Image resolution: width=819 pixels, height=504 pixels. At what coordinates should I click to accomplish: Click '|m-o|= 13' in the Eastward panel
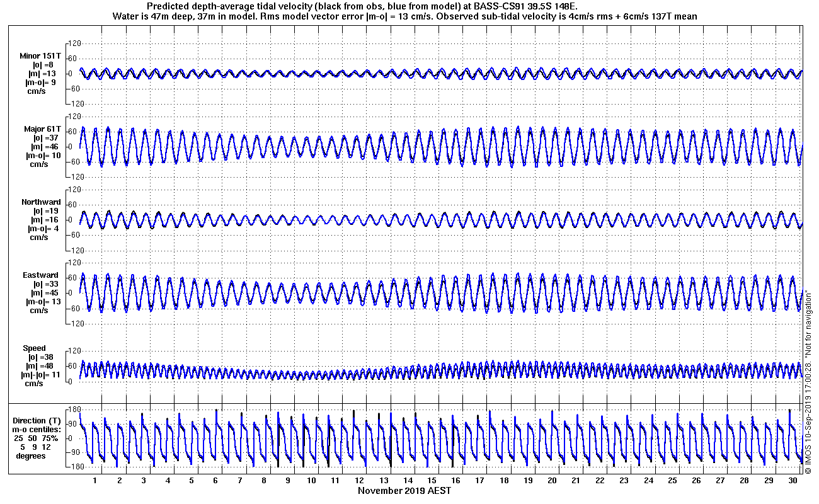click(43, 302)
